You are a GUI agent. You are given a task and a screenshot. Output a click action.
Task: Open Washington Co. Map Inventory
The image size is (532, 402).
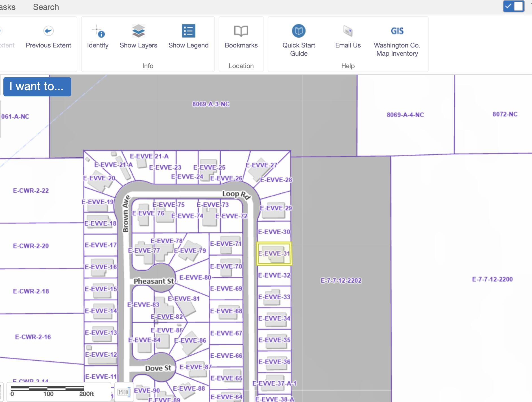pos(397,31)
